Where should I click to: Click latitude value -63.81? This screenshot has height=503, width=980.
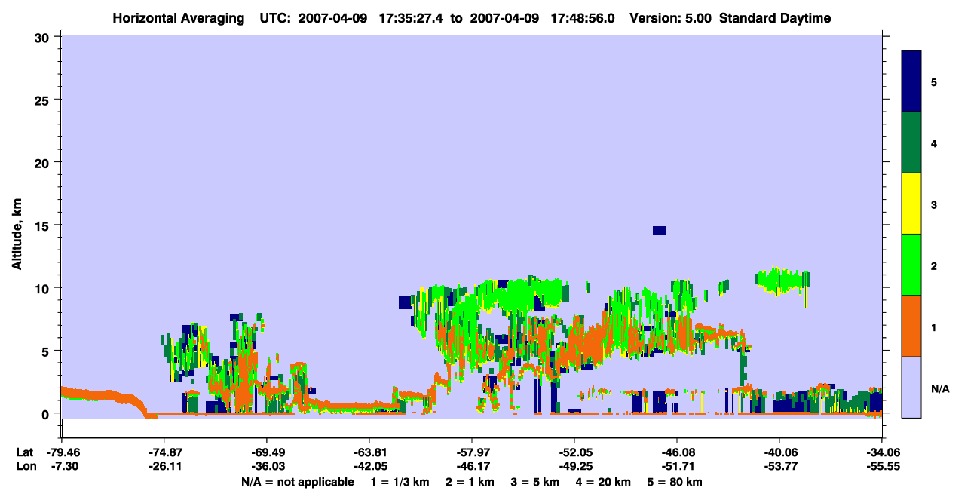(x=369, y=452)
